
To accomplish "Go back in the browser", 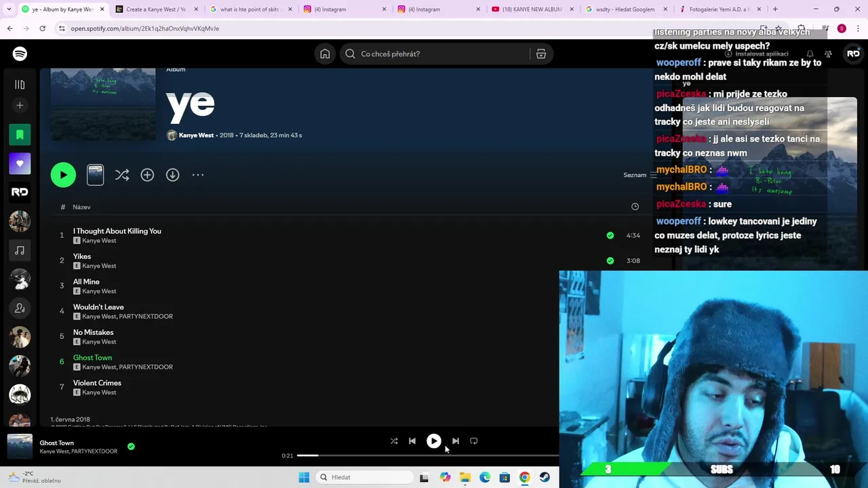I will [x=9, y=28].
